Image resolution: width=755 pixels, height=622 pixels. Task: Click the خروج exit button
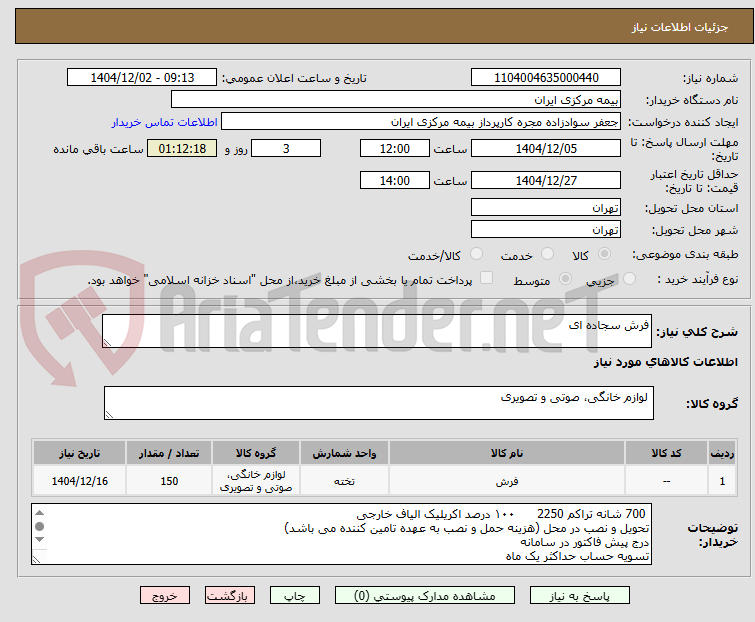tap(165, 596)
